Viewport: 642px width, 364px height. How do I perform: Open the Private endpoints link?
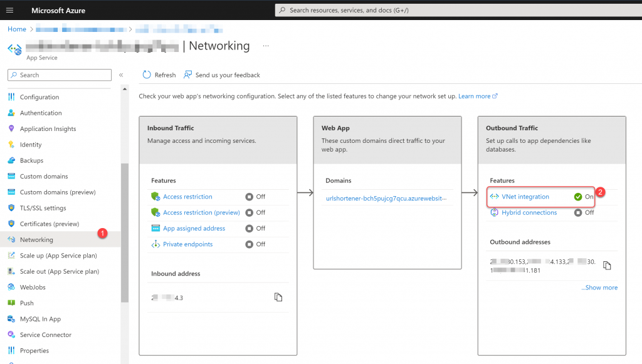pyautogui.click(x=188, y=244)
